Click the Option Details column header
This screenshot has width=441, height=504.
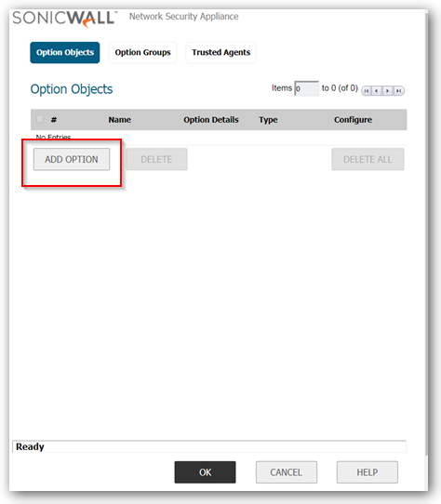coord(211,120)
